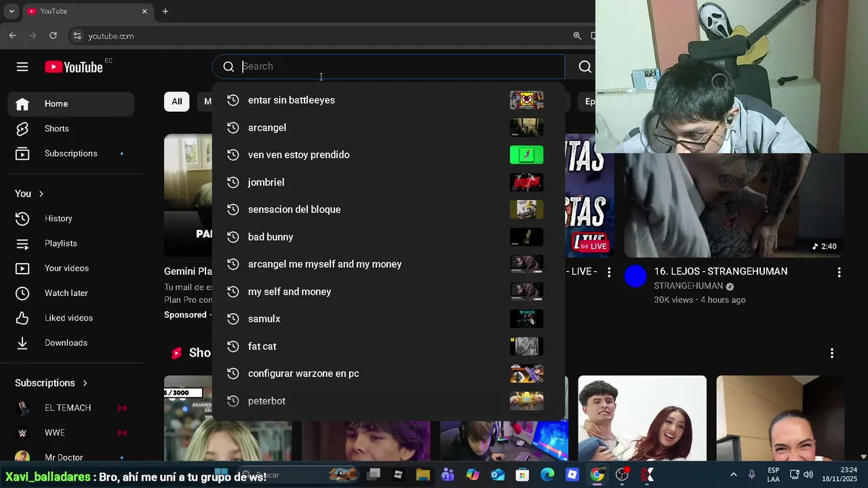Viewport: 868px width, 488px height.
Task: Open options menu for LEJOS video
Action: coord(839,272)
